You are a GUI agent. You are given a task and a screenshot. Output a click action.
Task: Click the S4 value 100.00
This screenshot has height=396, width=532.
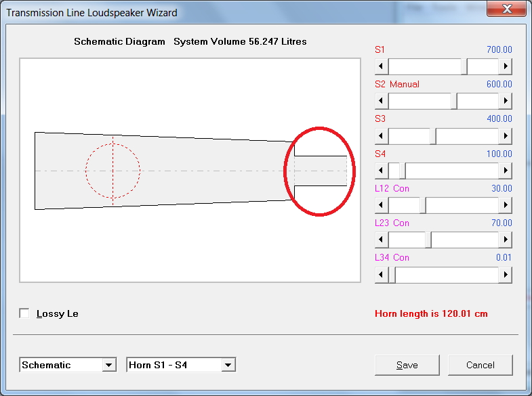499,154
